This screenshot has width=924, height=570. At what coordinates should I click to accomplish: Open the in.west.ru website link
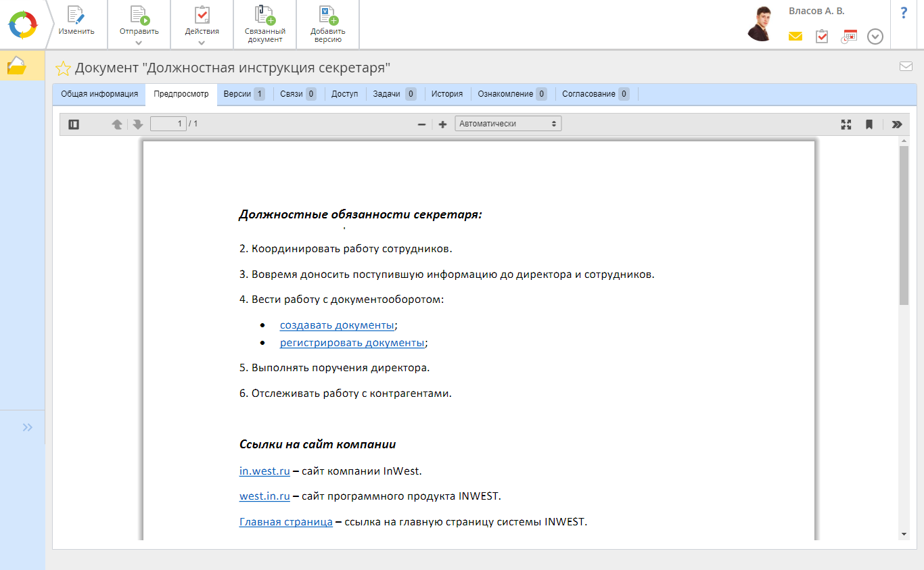264,471
